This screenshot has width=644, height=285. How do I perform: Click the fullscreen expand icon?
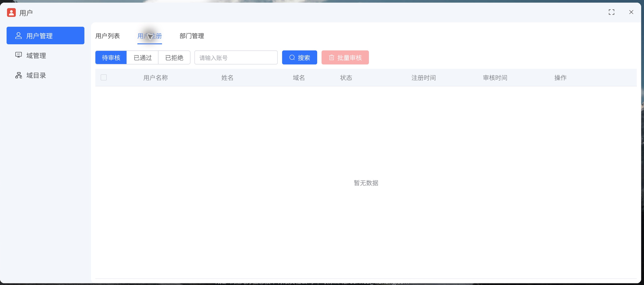611,12
